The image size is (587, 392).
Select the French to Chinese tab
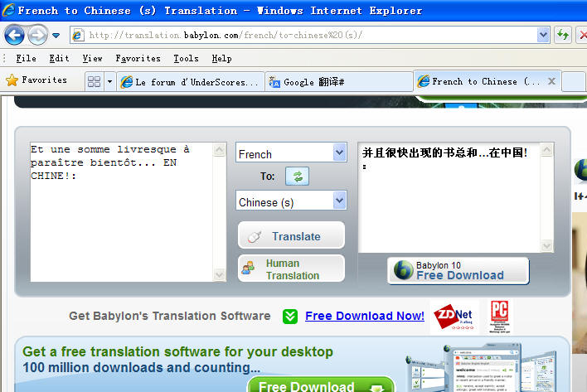[x=487, y=81]
